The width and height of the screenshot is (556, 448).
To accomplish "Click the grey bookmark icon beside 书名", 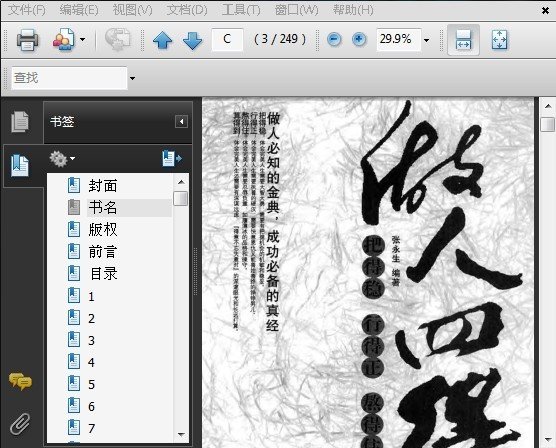I will (x=74, y=207).
